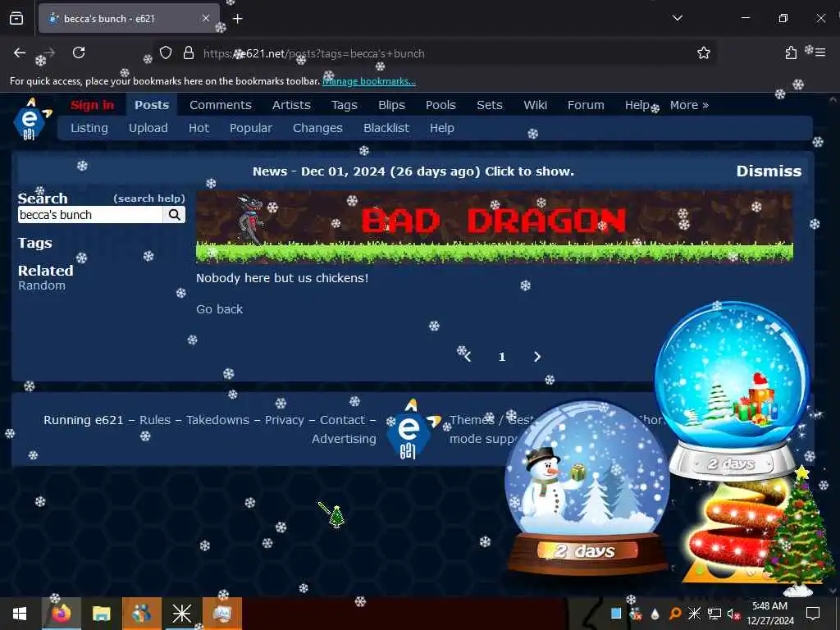Dismiss the news banner
The height and width of the screenshot is (630, 840).
tap(769, 171)
